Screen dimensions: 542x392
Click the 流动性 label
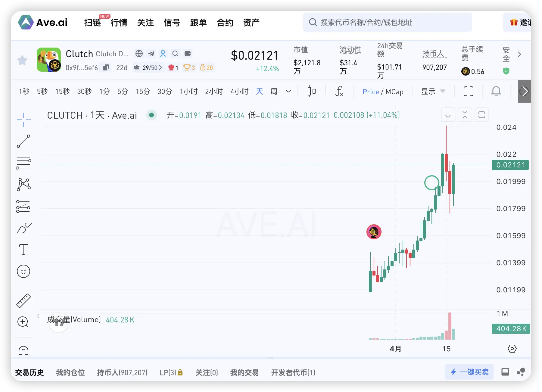(x=350, y=50)
